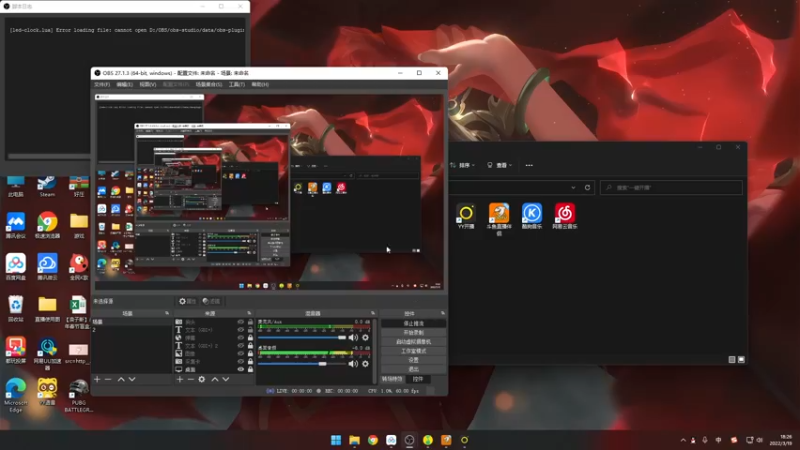Open File Explorer from the taskbar

pyautogui.click(x=354, y=440)
